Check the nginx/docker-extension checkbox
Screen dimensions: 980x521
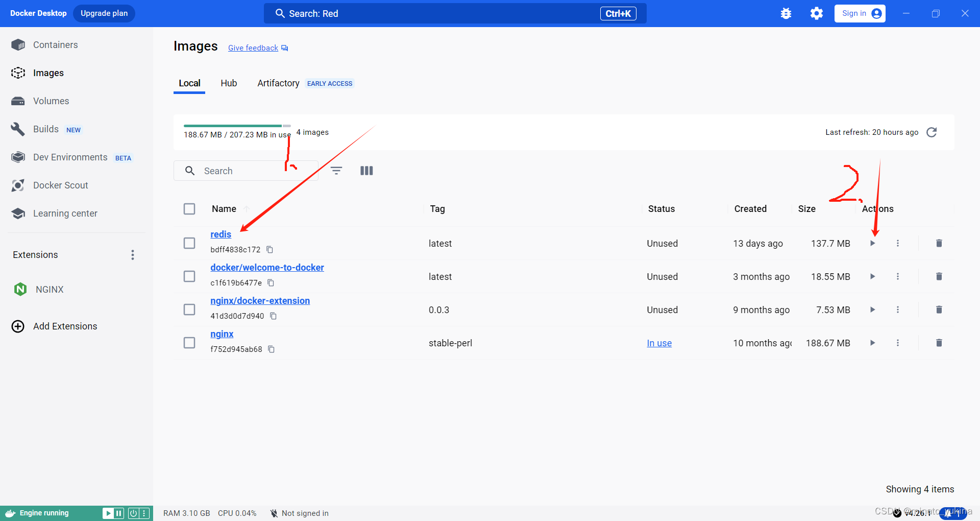click(x=189, y=310)
